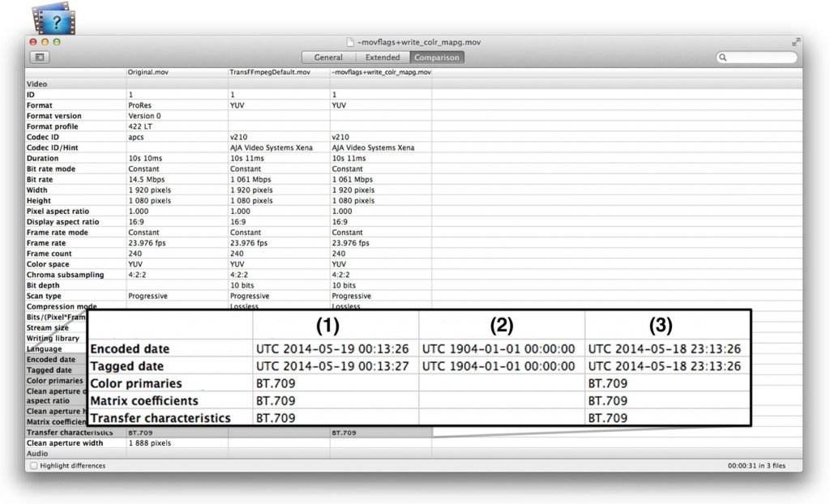The image size is (830, 504).
Task: Click the window title -movflags+write_colr_mapg.mov
Action: [x=419, y=42]
